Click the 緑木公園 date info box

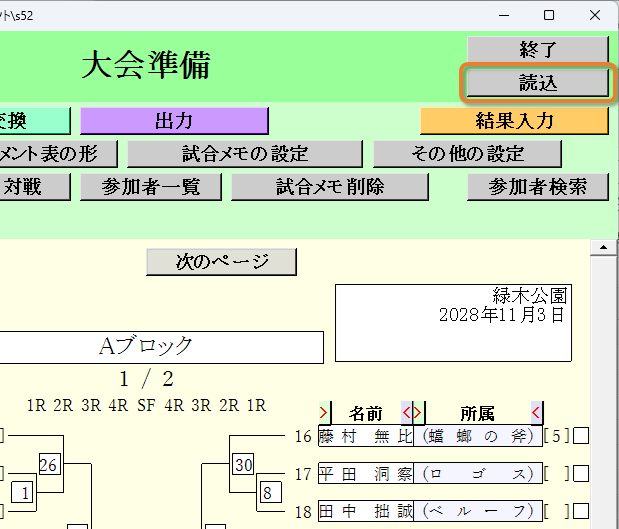pos(453,323)
